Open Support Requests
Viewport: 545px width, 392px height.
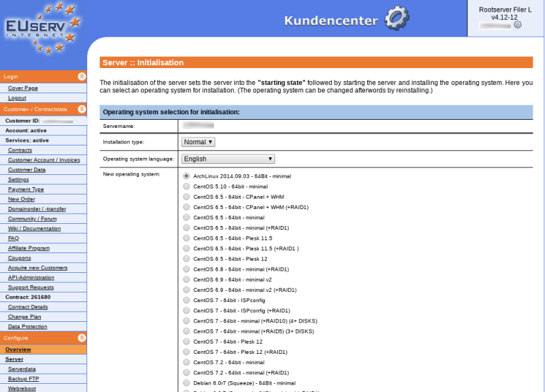click(x=31, y=287)
